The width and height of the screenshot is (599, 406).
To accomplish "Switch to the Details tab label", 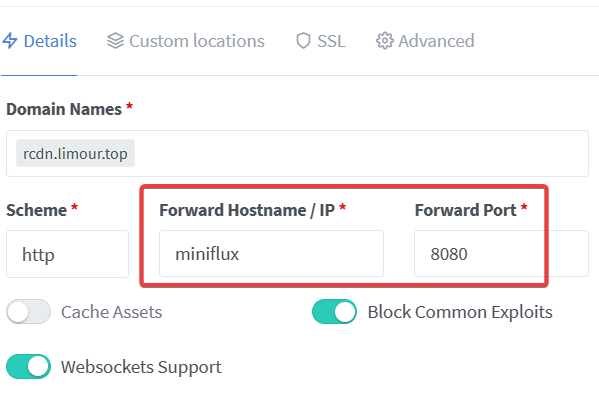I will coord(50,41).
